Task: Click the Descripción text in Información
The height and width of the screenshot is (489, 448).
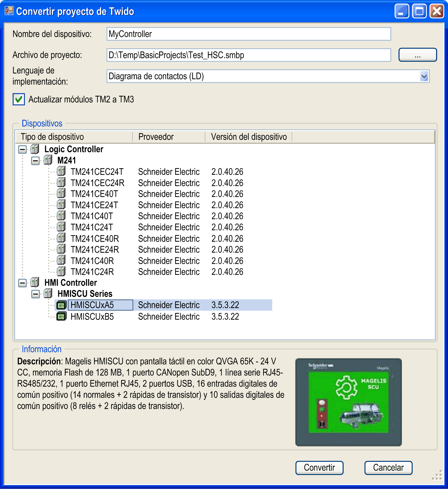Action: 151,384
